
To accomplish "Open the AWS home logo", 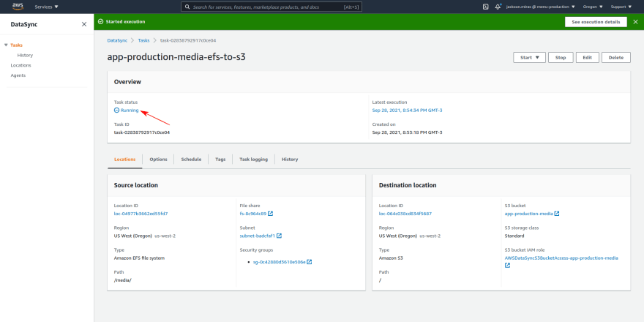I will 18,6.
